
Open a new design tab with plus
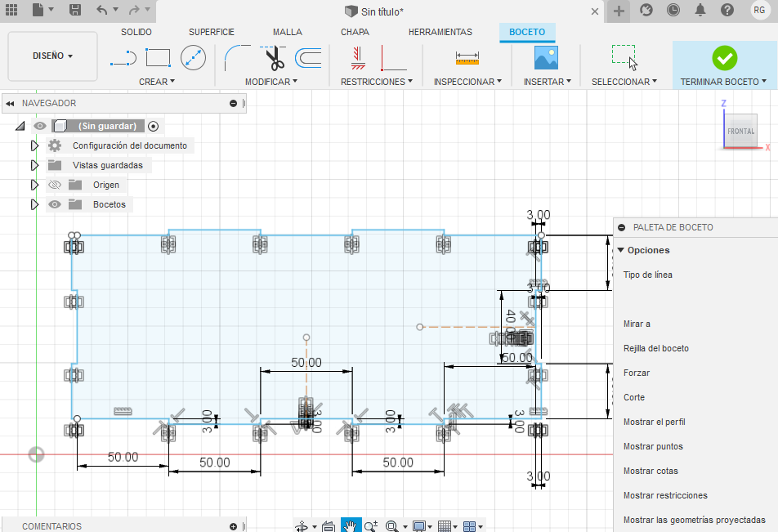tap(619, 11)
